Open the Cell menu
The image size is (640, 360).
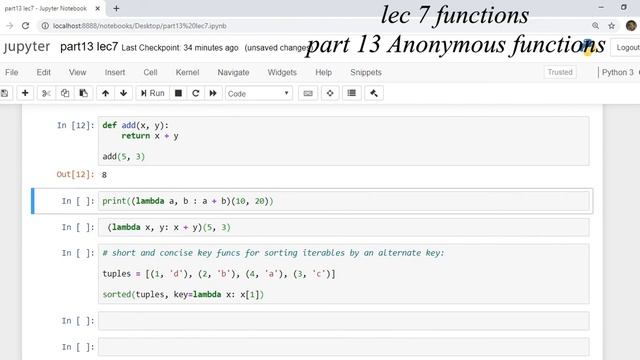[150, 72]
